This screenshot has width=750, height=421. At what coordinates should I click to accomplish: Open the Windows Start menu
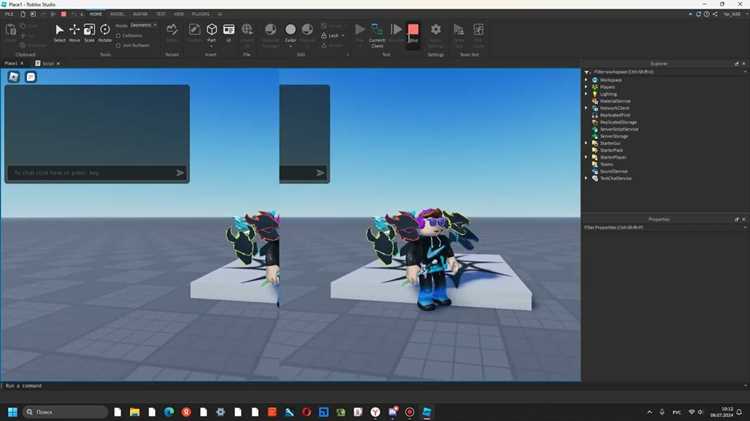pyautogui.click(x=12, y=412)
